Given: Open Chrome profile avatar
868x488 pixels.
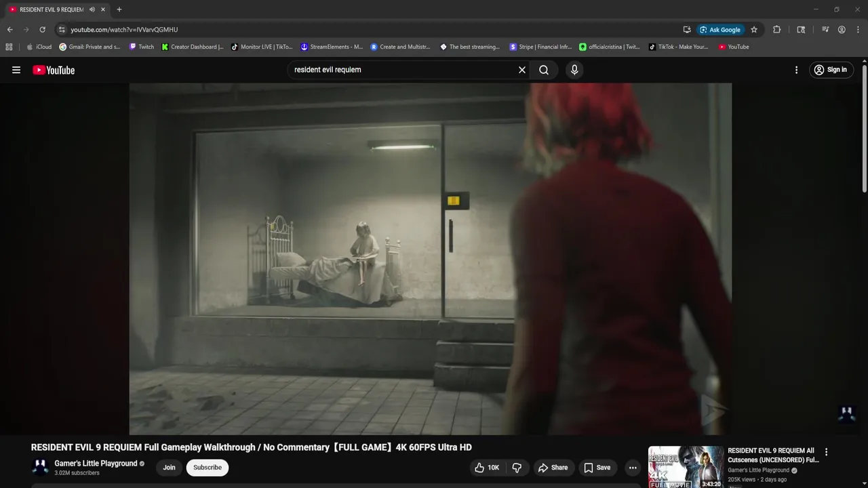Looking at the screenshot, I should 842,30.
